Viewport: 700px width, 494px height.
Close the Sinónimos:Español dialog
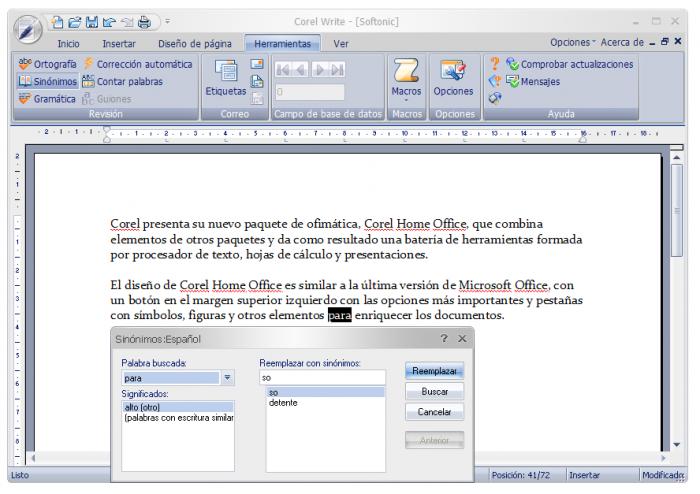[462, 339]
